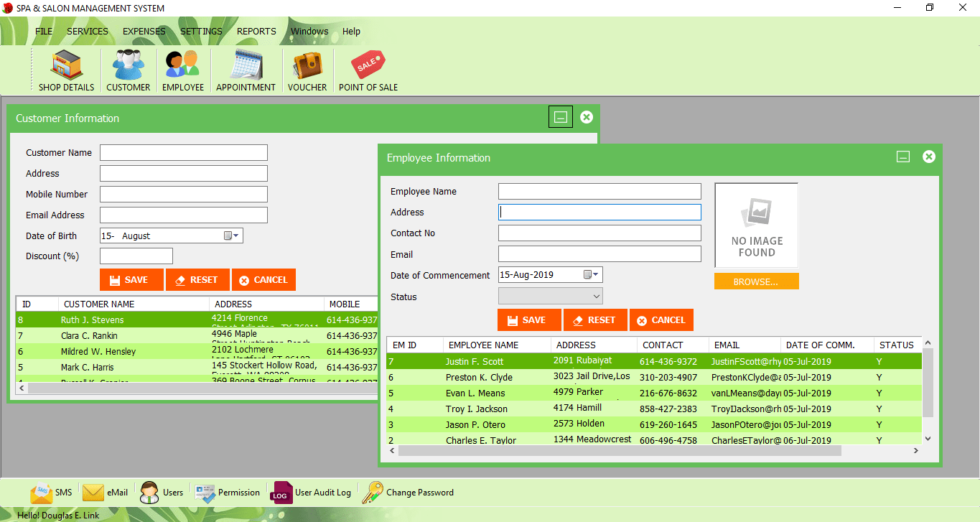The width and height of the screenshot is (980, 522).
Task: Select customer row Clara C. Rankin
Action: tap(197, 335)
